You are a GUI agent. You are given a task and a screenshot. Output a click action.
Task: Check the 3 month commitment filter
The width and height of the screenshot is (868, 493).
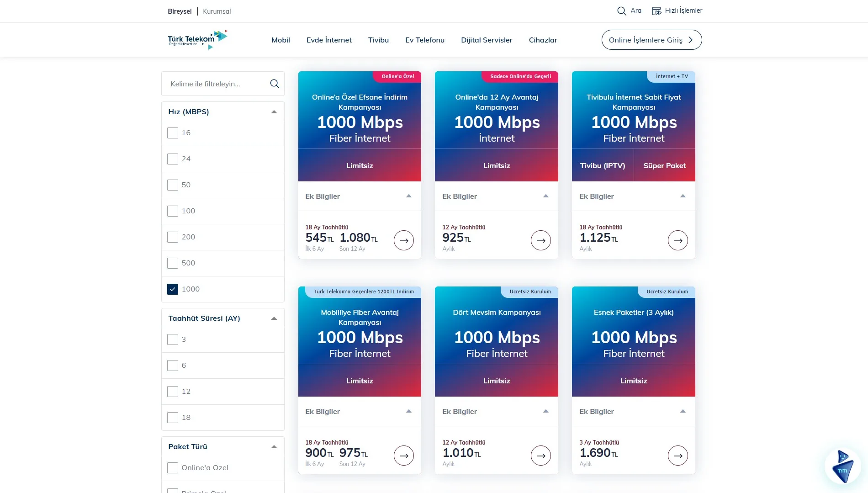[x=173, y=339]
